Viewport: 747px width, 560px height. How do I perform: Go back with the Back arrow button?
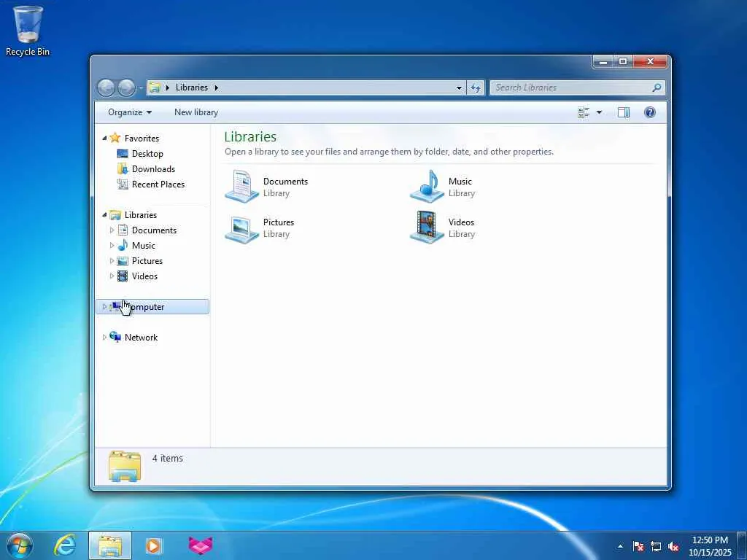click(x=106, y=87)
